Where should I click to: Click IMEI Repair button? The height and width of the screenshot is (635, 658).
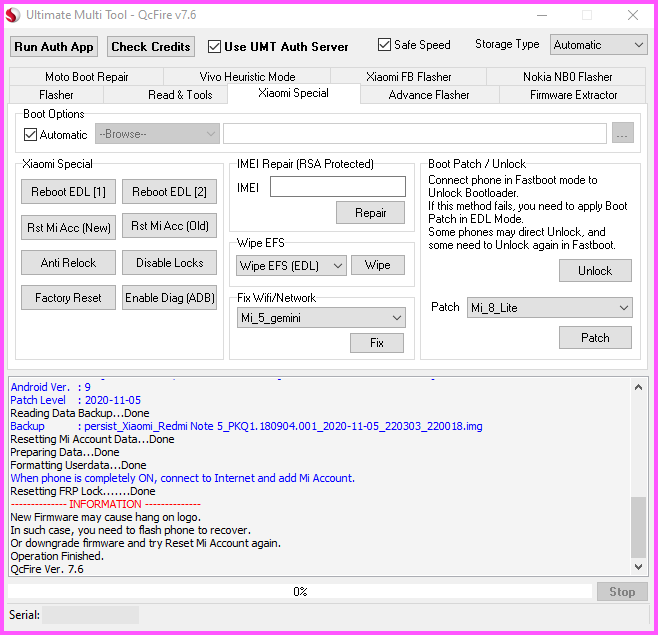(x=371, y=213)
